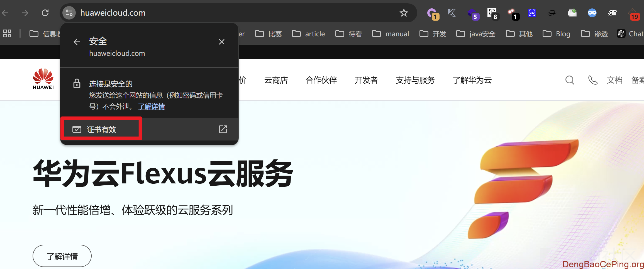Open the 开发者 menu in the navbar
Image resolution: width=644 pixels, height=269 pixels.
(x=367, y=80)
